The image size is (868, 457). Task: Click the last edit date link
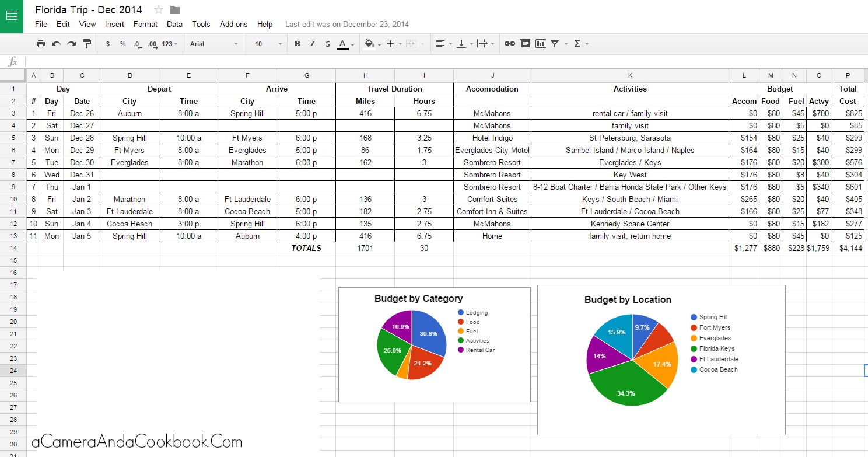click(x=346, y=25)
